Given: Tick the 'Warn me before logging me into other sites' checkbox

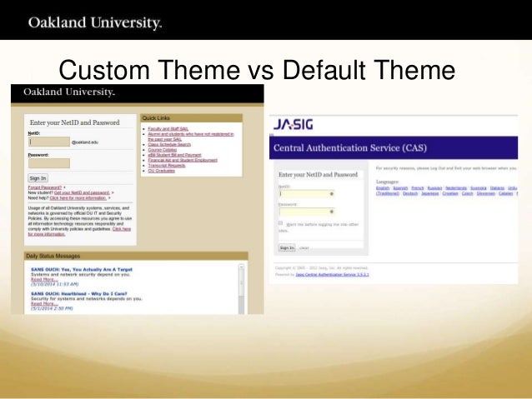Looking at the screenshot, I should tap(280, 223).
